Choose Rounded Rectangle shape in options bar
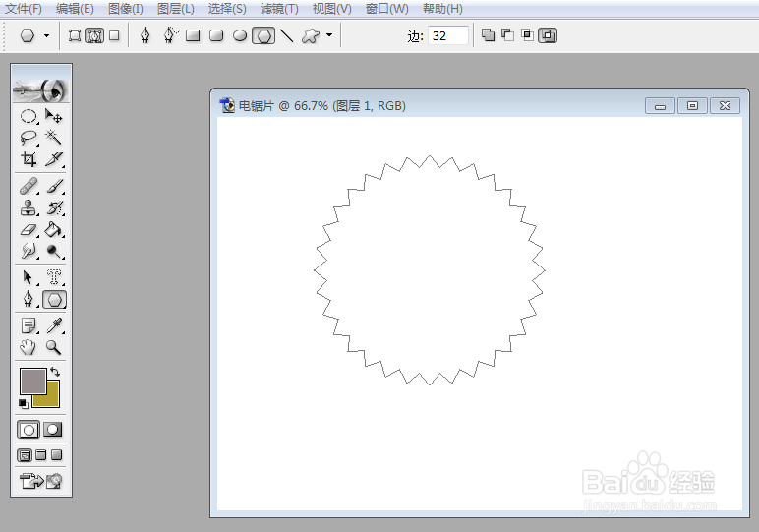Image resolution: width=759 pixels, height=532 pixels. click(216, 35)
